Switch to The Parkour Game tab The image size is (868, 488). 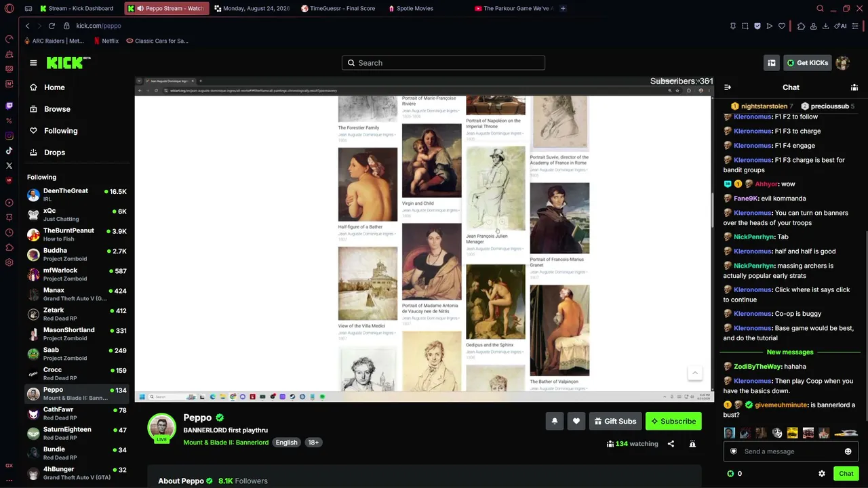[x=513, y=8]
